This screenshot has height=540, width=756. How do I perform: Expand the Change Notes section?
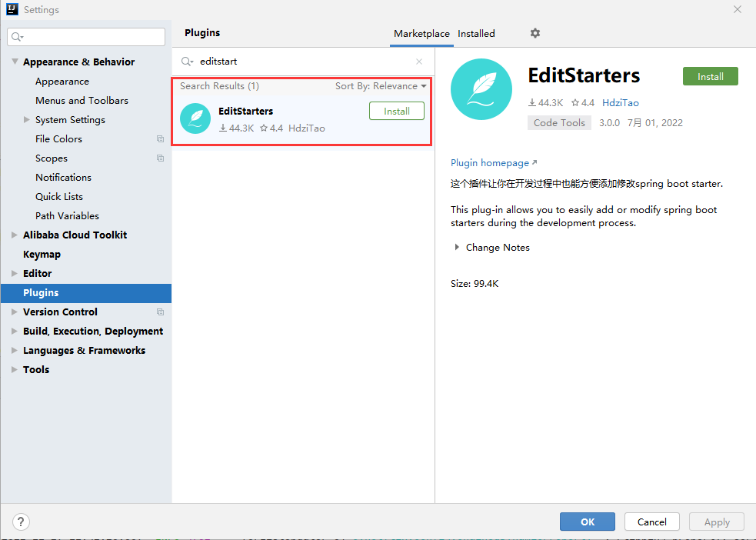pos(457,248)
